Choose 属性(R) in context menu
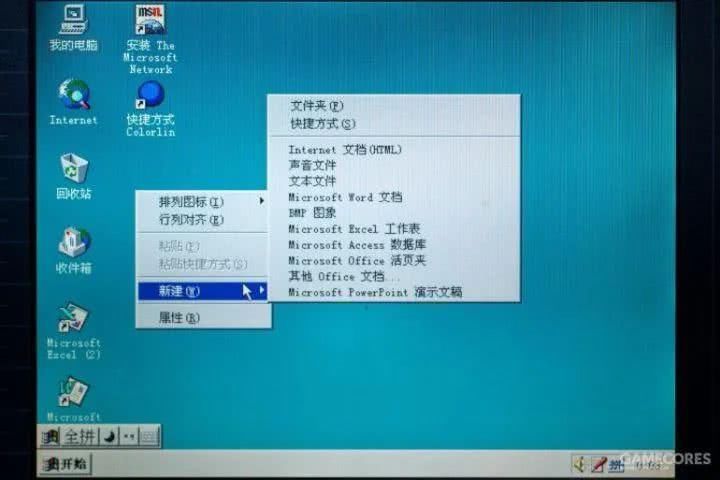720x480 pixels. tap(203, 317)
